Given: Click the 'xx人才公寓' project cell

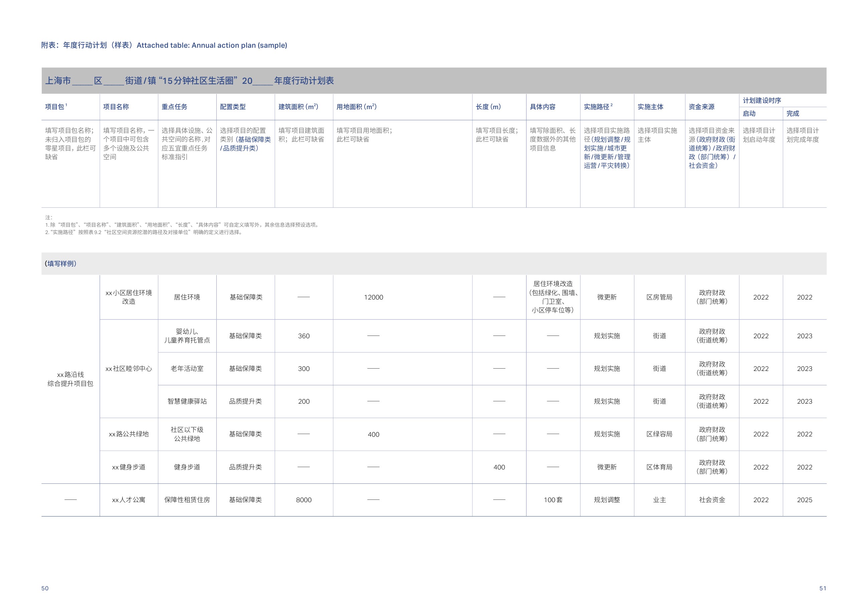Looking at the screenshot, I should point(129,500).
